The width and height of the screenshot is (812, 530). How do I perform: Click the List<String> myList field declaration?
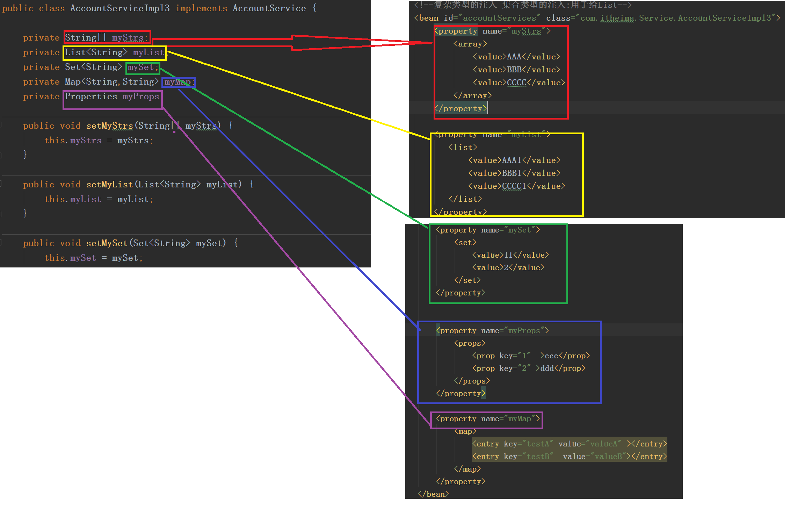[114, 52]
